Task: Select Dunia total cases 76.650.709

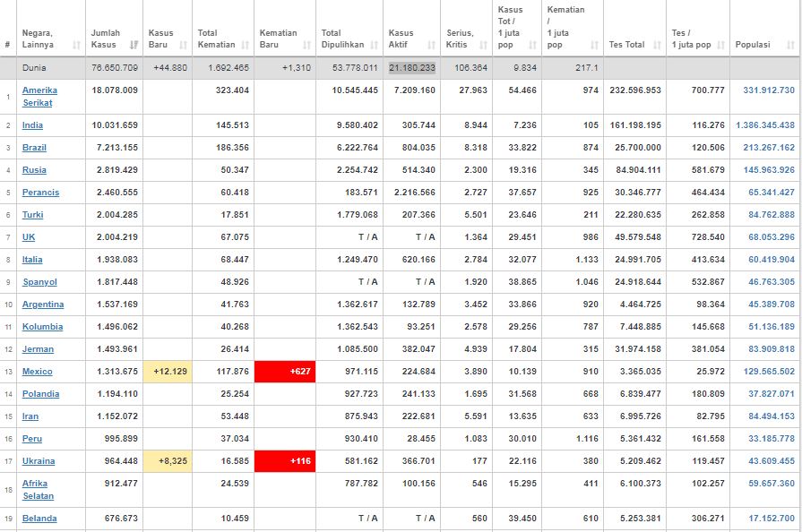Action: pos(115,68)
